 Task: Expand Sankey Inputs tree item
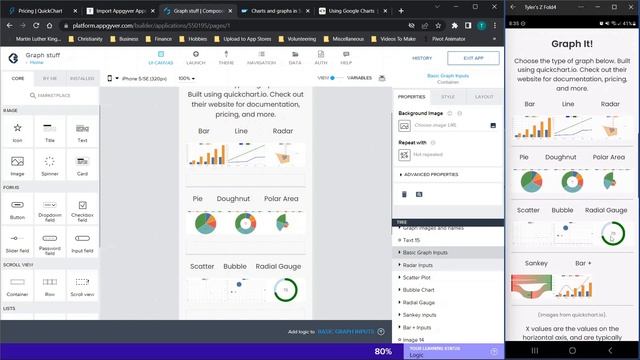point(399,315)
